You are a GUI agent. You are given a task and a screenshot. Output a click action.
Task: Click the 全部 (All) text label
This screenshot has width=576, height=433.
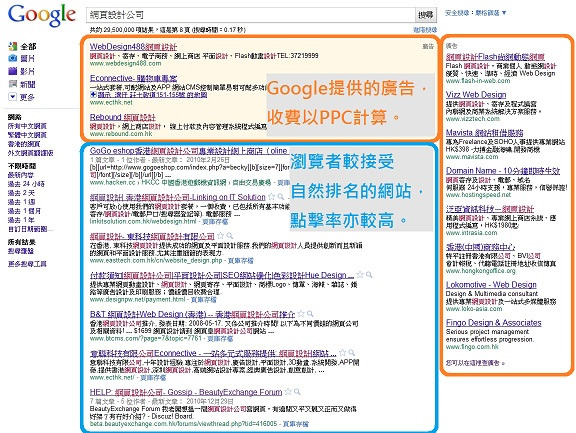(28, 46)
